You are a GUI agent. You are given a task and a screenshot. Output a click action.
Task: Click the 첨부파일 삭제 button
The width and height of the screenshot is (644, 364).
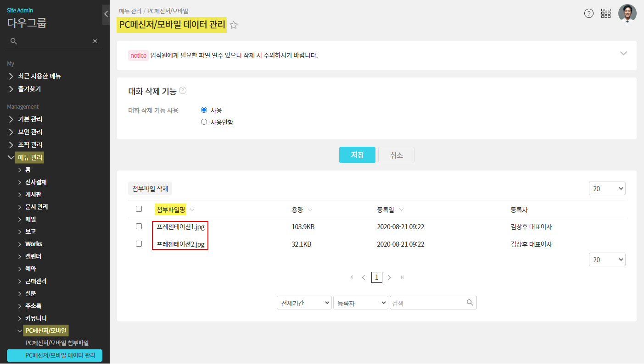click(150, 188)
